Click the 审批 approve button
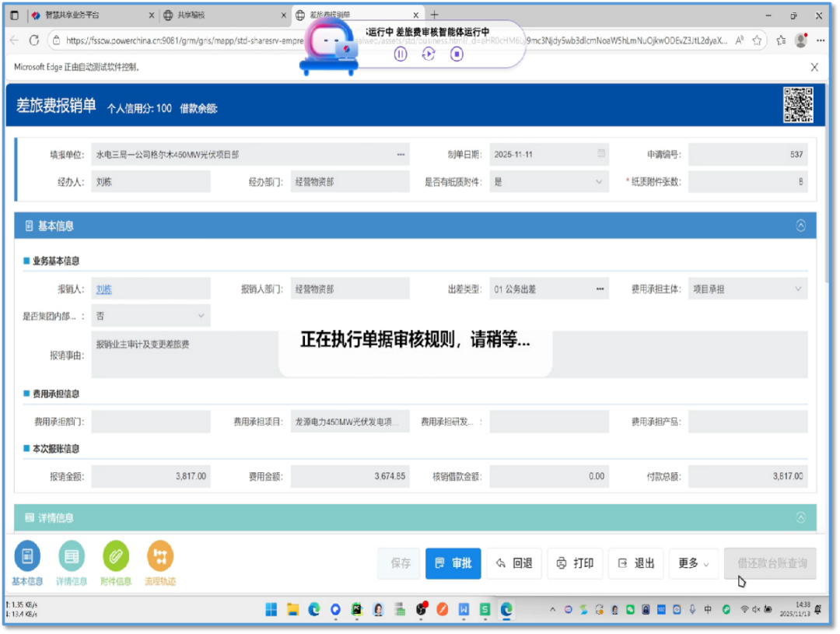Image resolution: width=840 pixels, height=634 pixels. pyautogui.click(x=453, y=563)
